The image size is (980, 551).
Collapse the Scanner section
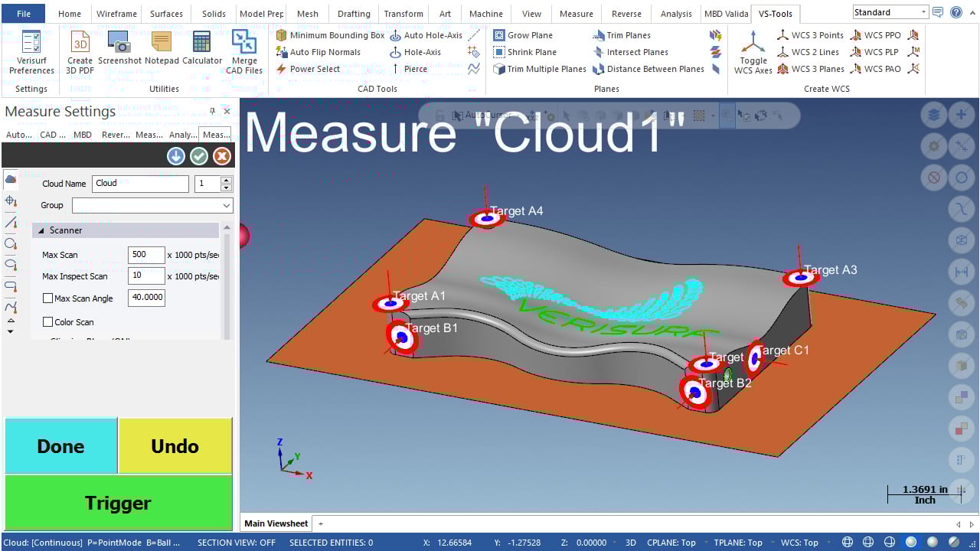point(40,230)
